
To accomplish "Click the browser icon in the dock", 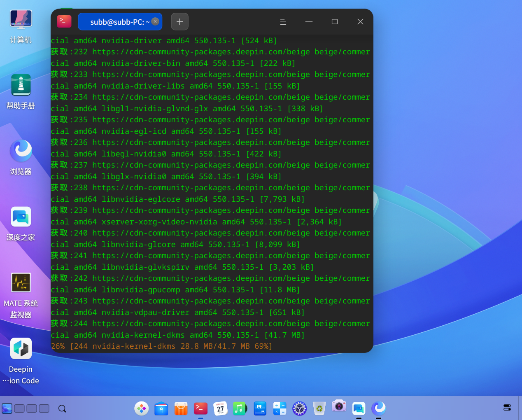I will (379, 408).
